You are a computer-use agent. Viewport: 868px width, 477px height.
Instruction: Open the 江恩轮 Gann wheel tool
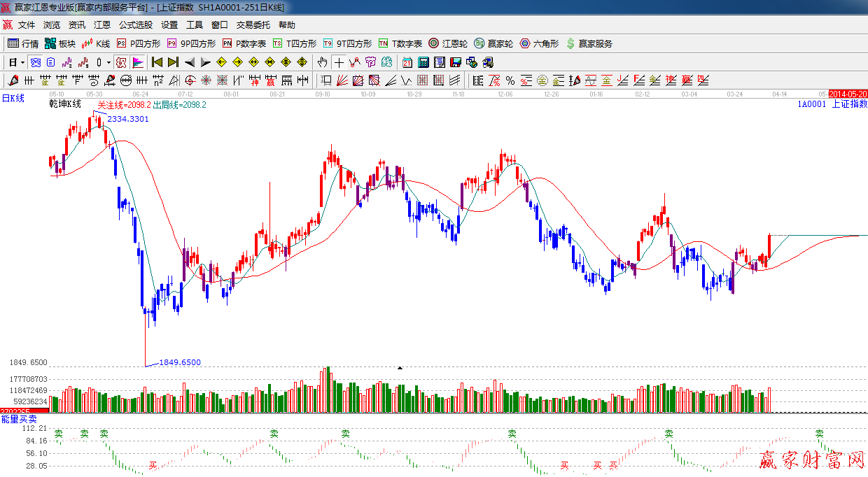[x=448, y=43]
